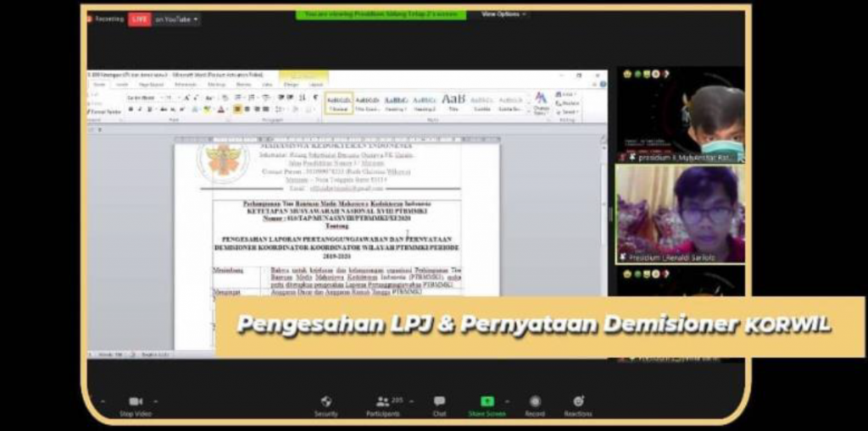Expand arrow next to Share Screen

click(505, 401)
